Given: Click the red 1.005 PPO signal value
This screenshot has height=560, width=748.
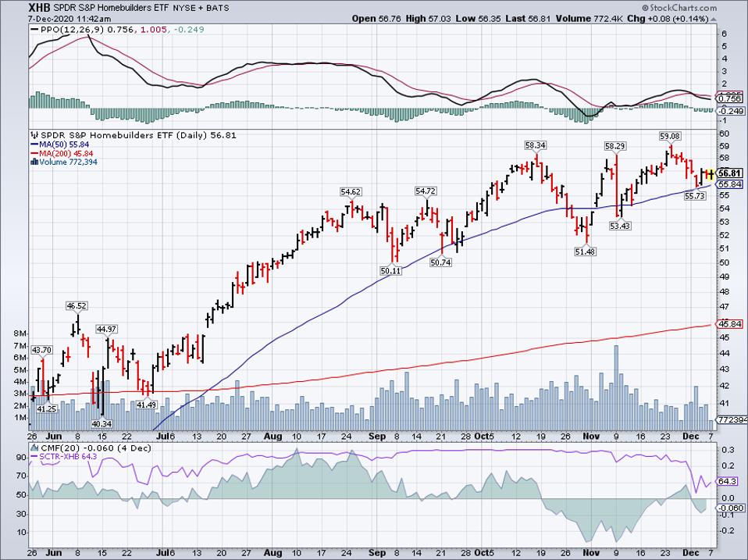Looking at the screenshot, I should 154,30.
